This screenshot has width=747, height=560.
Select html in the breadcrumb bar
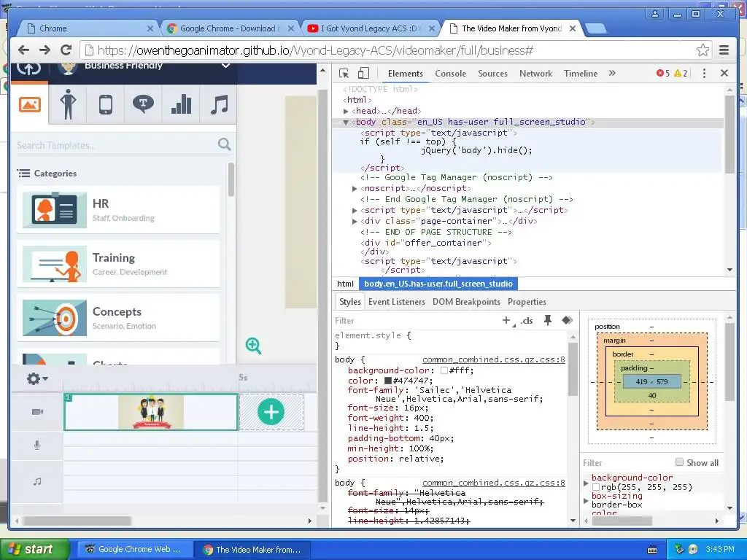point(345,284)
